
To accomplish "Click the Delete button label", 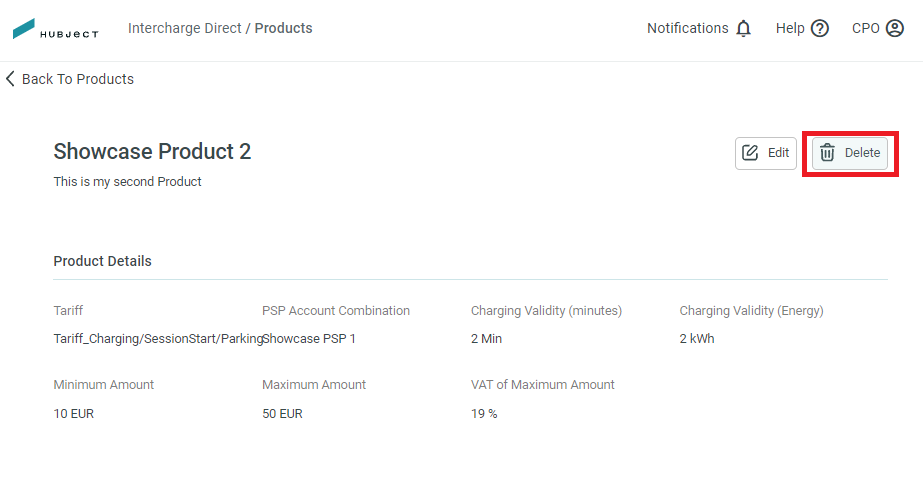I will coord(862,153).
